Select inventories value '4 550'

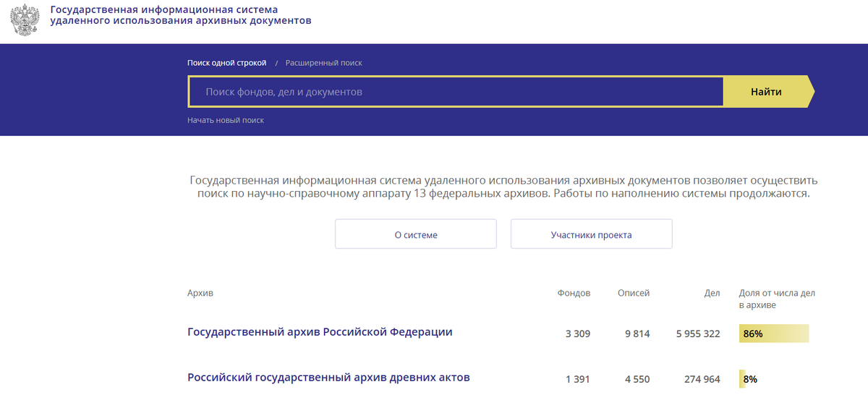638,379
